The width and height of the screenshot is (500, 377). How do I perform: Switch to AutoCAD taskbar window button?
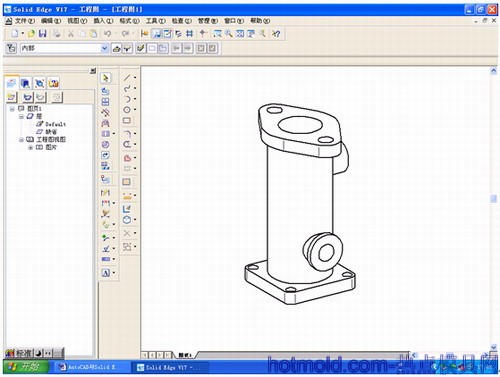point(91,367)
